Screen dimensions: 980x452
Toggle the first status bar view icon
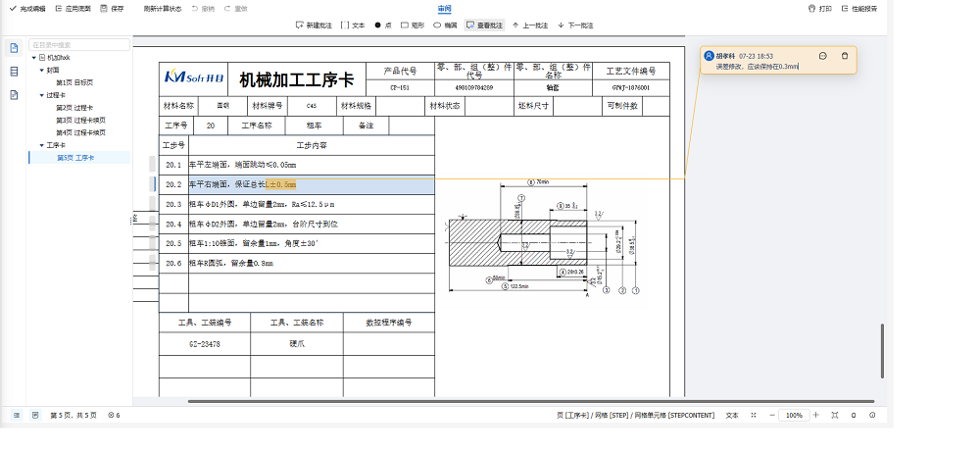click(17, 415)
